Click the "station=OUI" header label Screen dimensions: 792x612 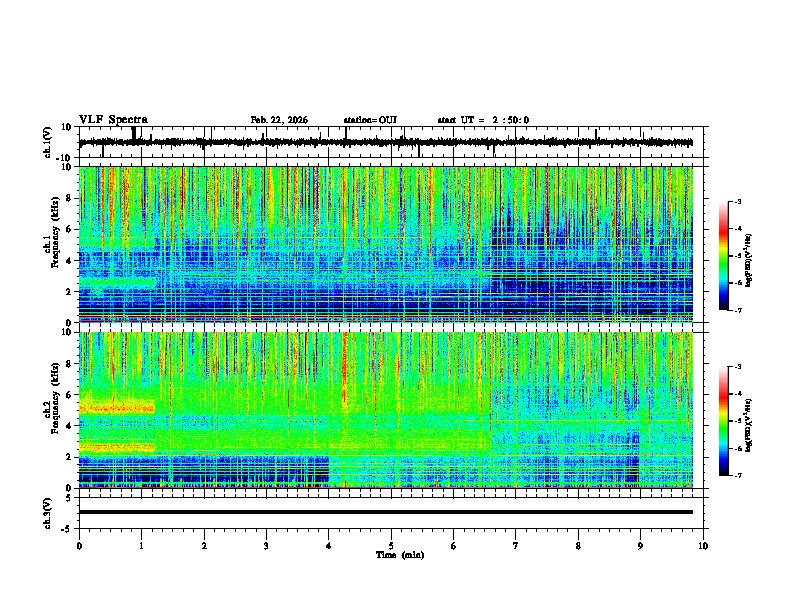pyautogui.click(x=370, y=120)
